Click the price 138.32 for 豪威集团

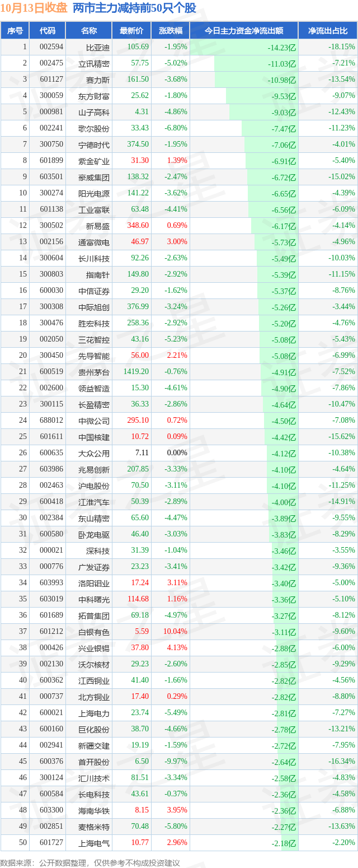point(138,177)
